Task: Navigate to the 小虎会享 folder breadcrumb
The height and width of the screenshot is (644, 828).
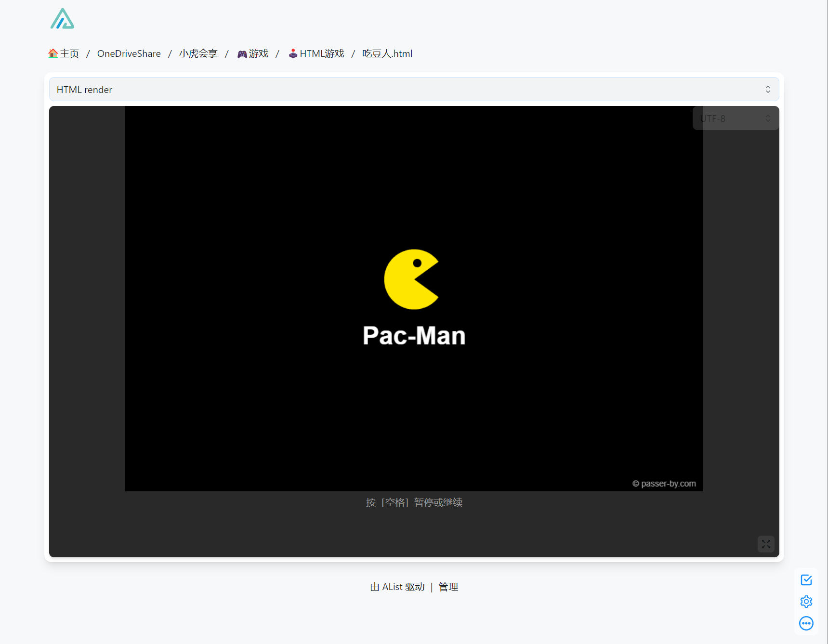Action: click(x=198, y=53)
